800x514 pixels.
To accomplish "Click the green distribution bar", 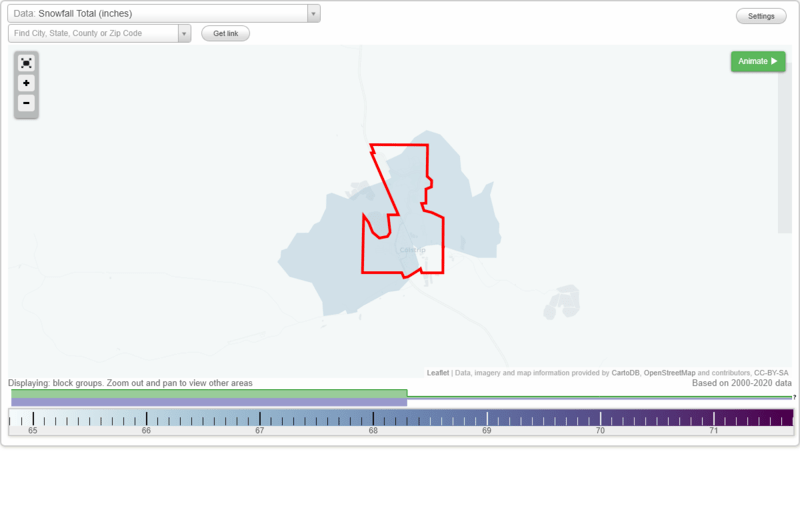I will [209, 394].
